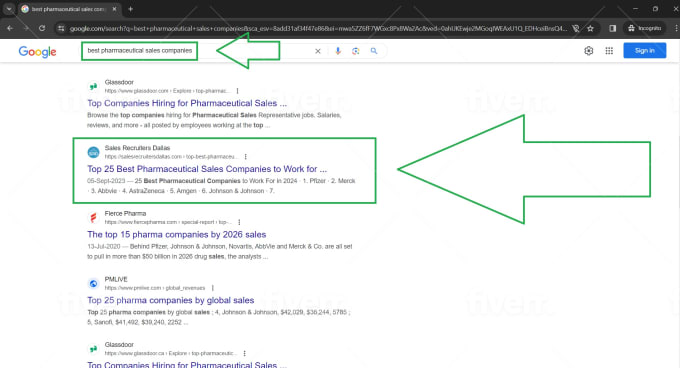Start voice search with microphone icon

[x=338, y=51]
